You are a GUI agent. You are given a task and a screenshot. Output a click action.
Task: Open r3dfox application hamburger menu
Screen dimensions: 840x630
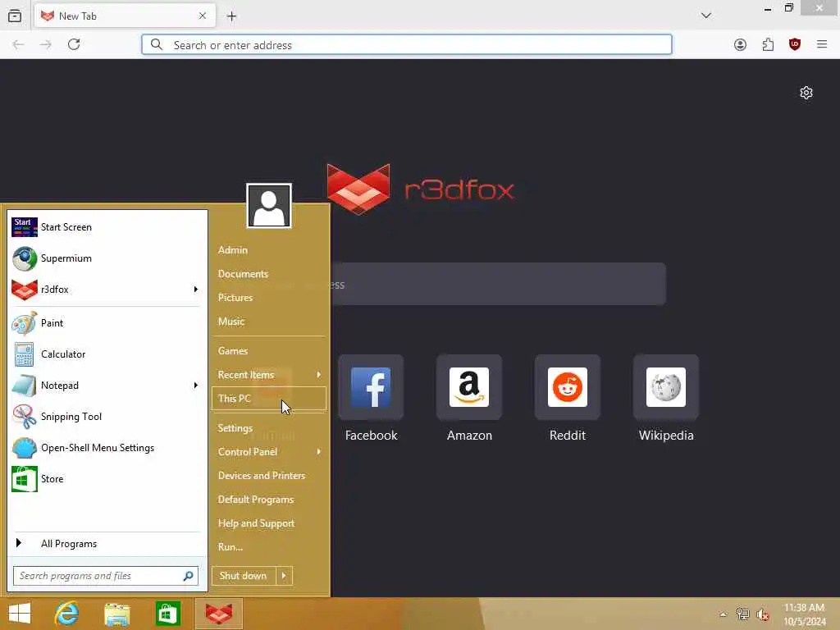click(x=822, y=44)
